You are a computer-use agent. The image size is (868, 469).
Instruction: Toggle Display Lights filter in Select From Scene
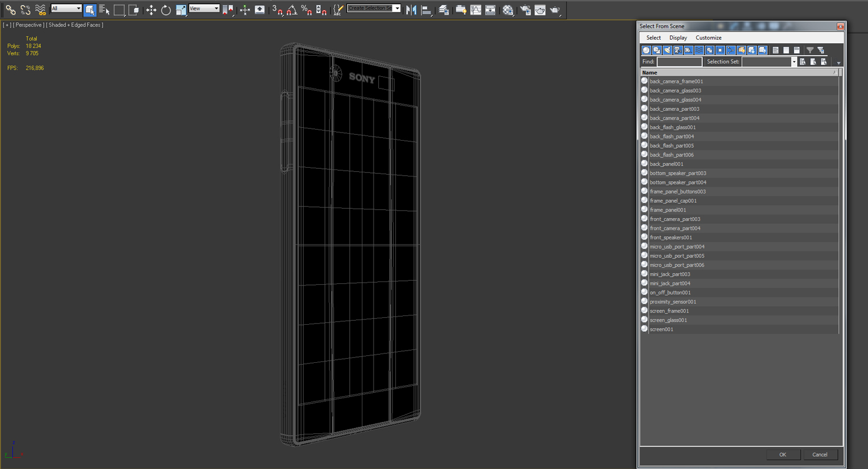pyautogui.click(x=667, y=50)
